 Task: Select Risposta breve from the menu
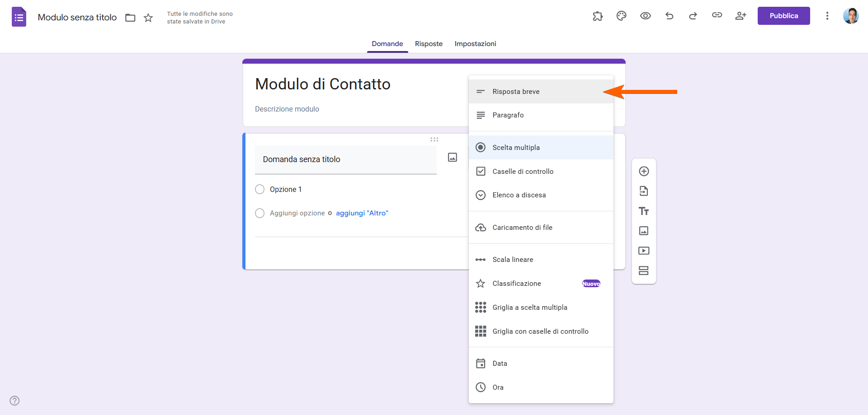[516, 92]
